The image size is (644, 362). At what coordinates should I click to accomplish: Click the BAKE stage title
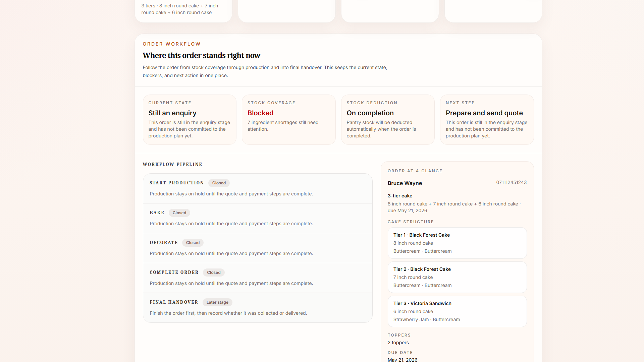[157, 213]
